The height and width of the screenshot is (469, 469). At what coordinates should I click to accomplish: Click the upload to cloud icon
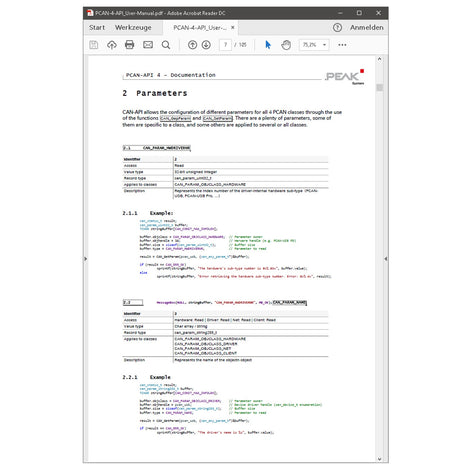[112, 45]
